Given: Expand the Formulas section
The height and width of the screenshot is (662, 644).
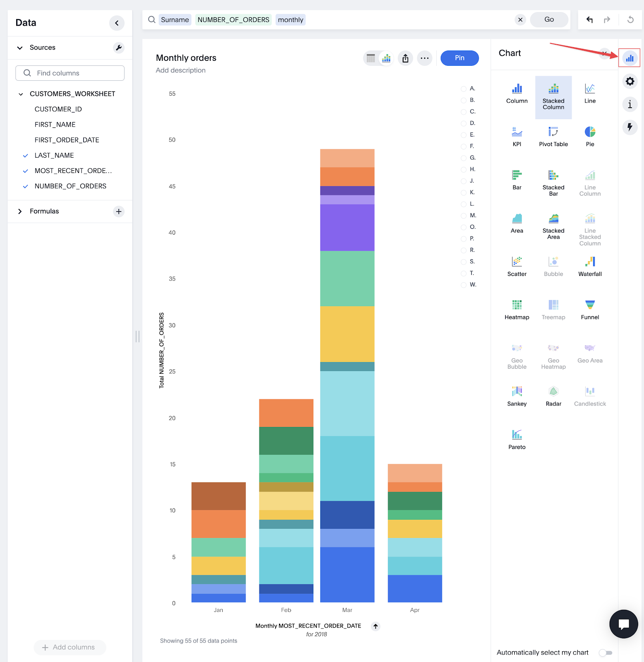Looking at the screenshot, I should tap(20, 211).
